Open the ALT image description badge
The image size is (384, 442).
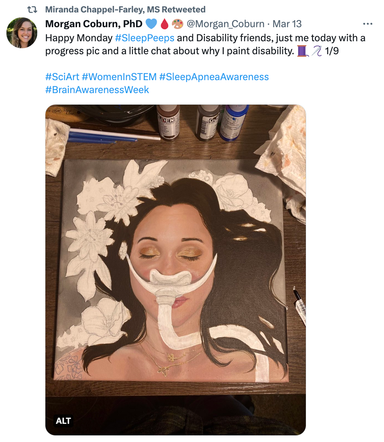pos(63,421)
